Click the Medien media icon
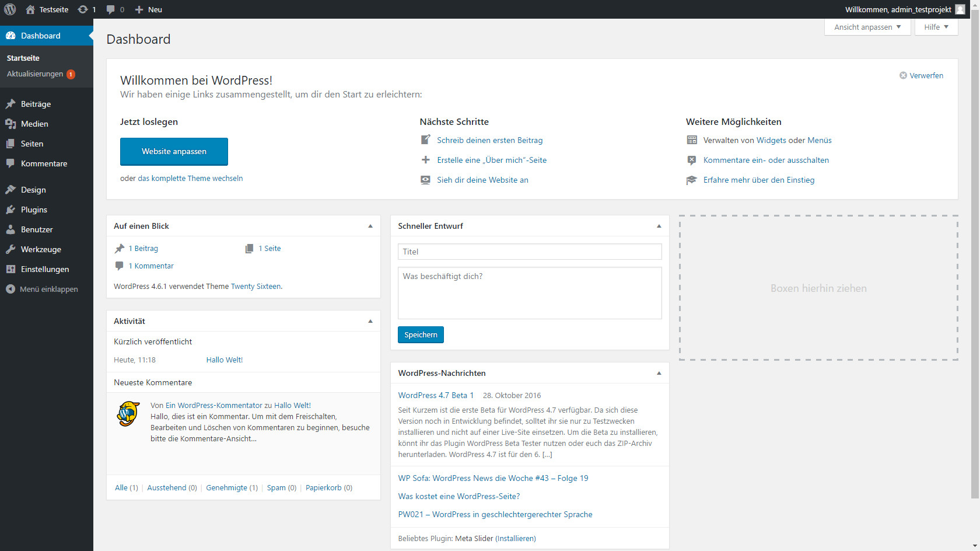This screenshot has height=551, width=980. (x=10, y=124)
